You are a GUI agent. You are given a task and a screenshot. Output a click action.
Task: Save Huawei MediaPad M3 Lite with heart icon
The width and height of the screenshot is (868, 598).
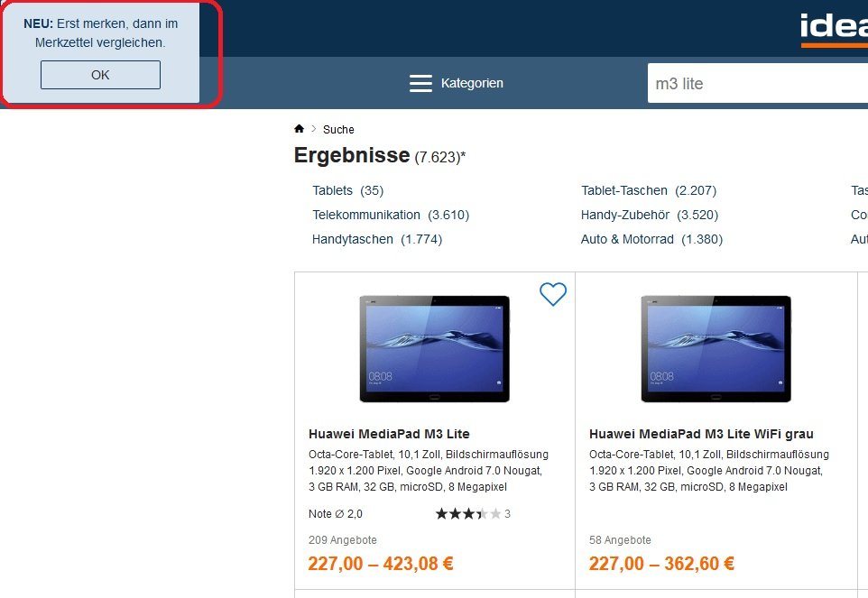(x=553, y=294)
